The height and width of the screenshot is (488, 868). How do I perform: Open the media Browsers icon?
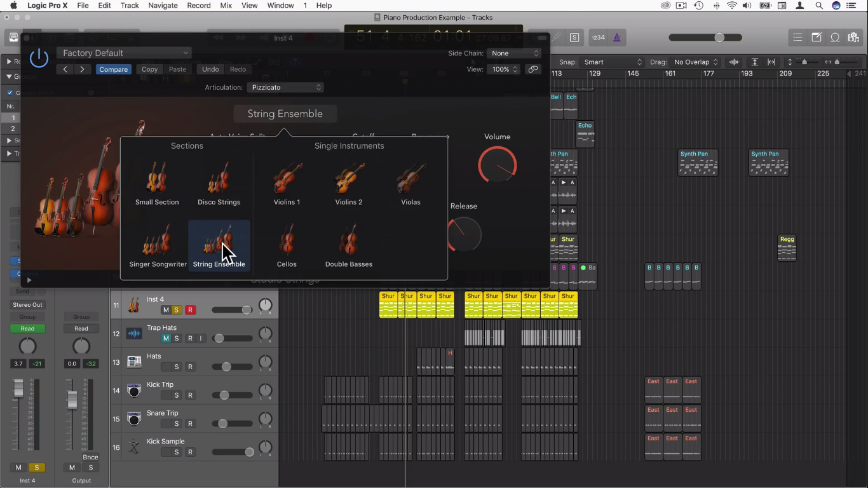click(x=853, y=37)
